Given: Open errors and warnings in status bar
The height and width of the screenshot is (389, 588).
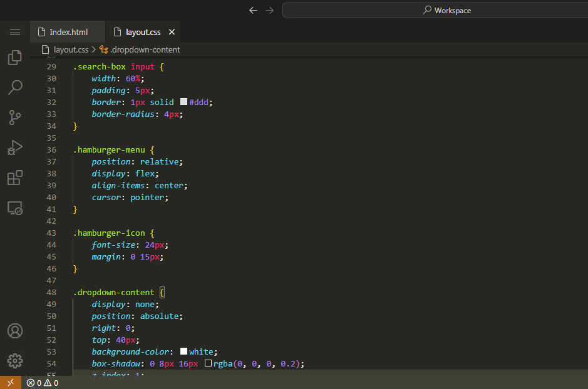Looking at the screenshot, I should (43, 383).
